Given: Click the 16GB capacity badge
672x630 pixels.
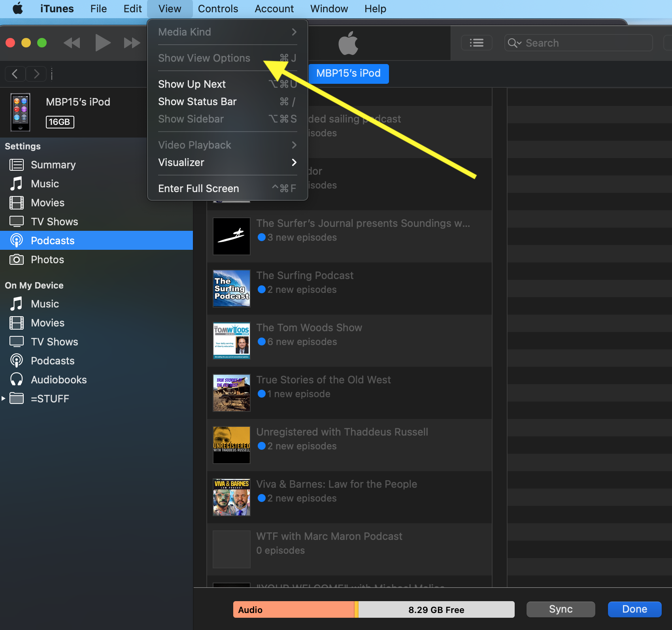Looking at the screenshot, I should 60,122.
